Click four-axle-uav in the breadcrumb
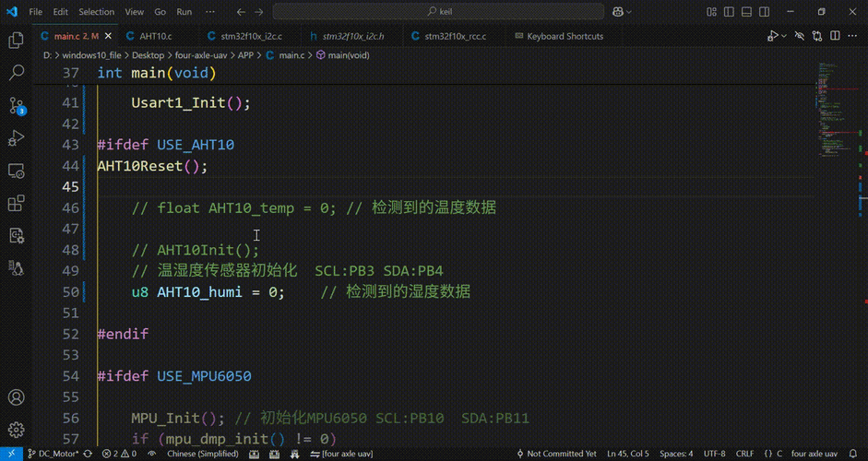868x461 pixels. (x=200, y=55)
